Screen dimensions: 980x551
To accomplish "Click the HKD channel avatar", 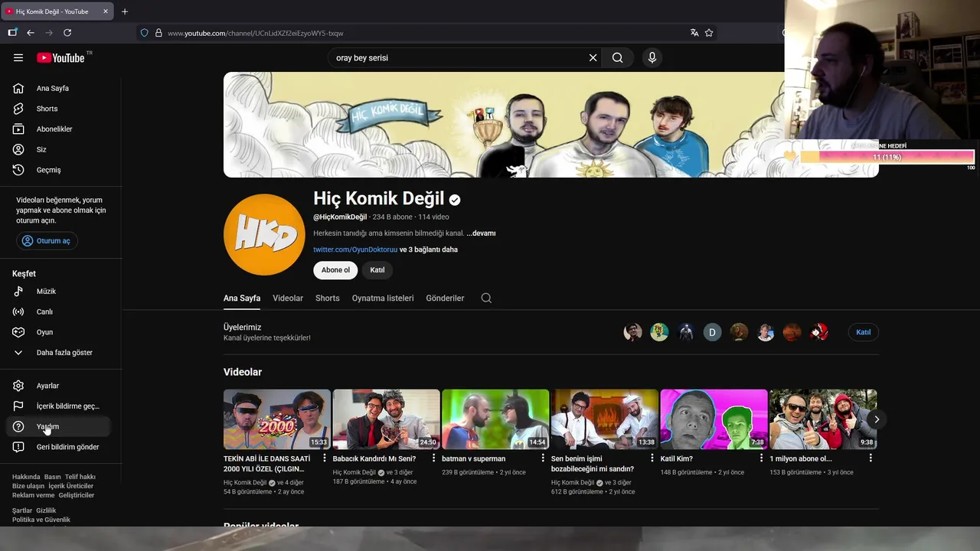I will (x=264, y=234).
